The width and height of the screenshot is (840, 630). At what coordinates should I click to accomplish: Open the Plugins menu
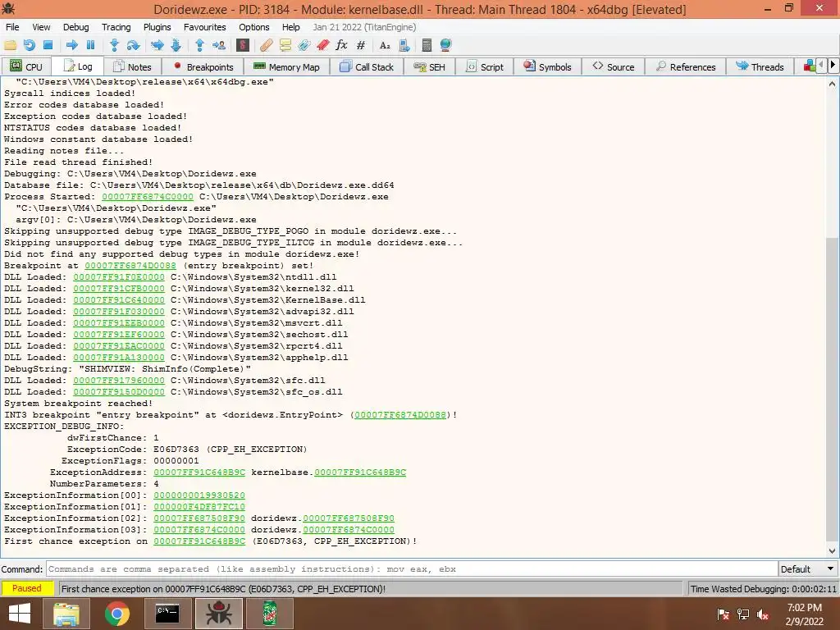point(157,27)
